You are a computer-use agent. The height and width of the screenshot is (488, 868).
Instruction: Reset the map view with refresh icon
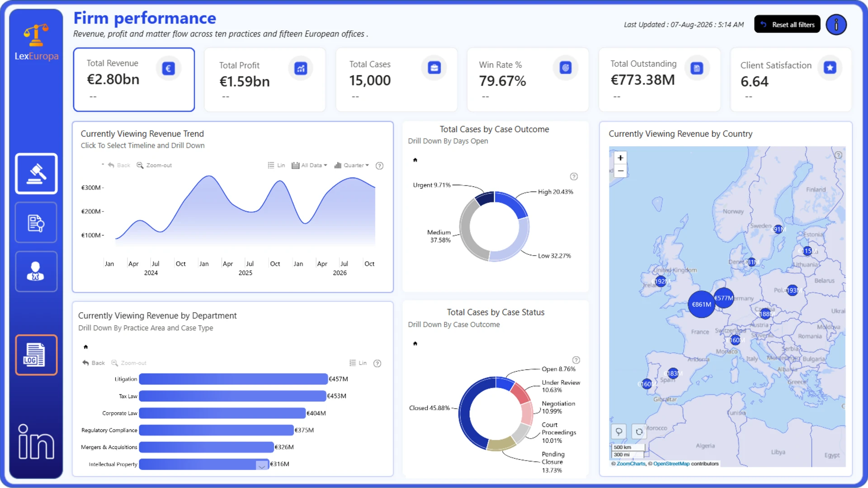tap(639, 432)
